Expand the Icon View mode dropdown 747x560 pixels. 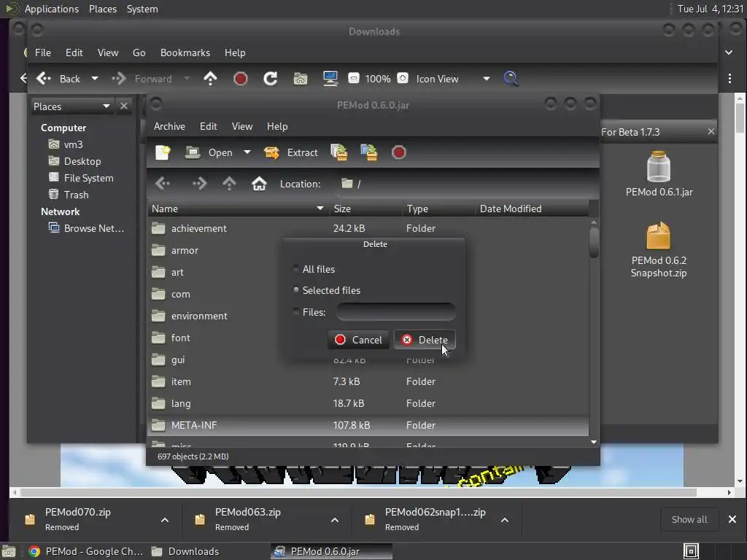(x=486, y=79)
